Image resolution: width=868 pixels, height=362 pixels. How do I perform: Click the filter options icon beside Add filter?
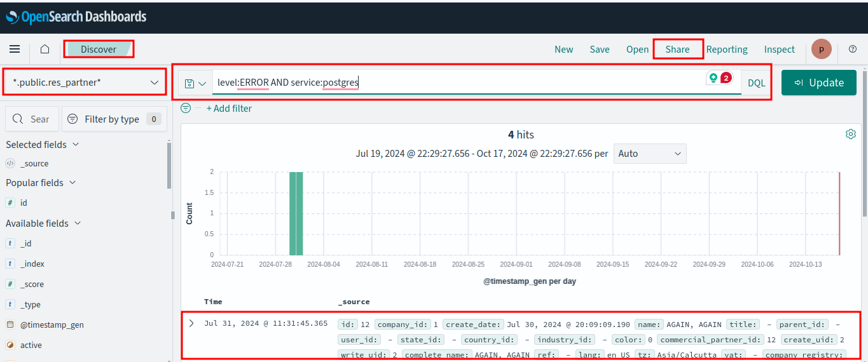pos(186,109)
